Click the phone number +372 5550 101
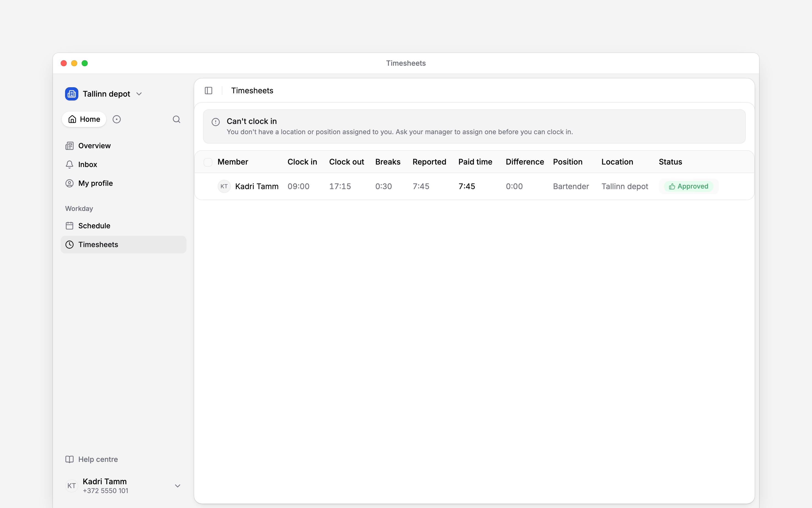The width and height of the screenshot is (812, 508). click(105, 491)
